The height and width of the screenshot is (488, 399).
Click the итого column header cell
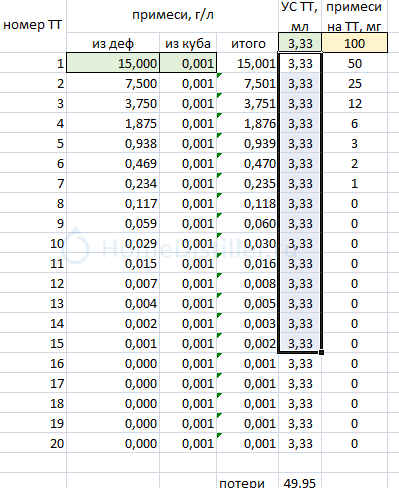248,43
